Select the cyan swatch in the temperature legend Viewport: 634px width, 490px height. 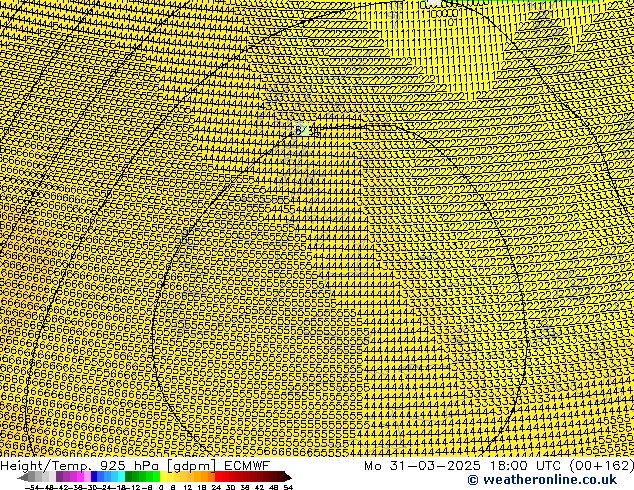(x=121, y=477)
